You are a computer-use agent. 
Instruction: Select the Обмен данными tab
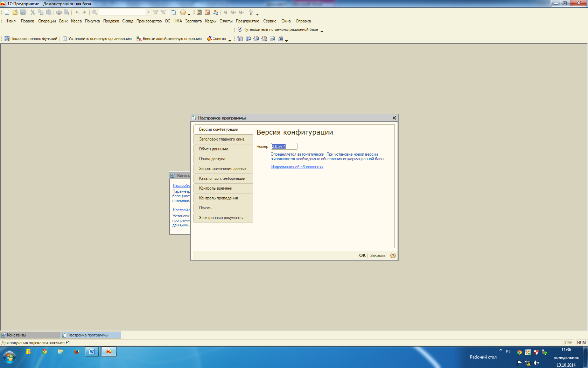click(223, 149)
